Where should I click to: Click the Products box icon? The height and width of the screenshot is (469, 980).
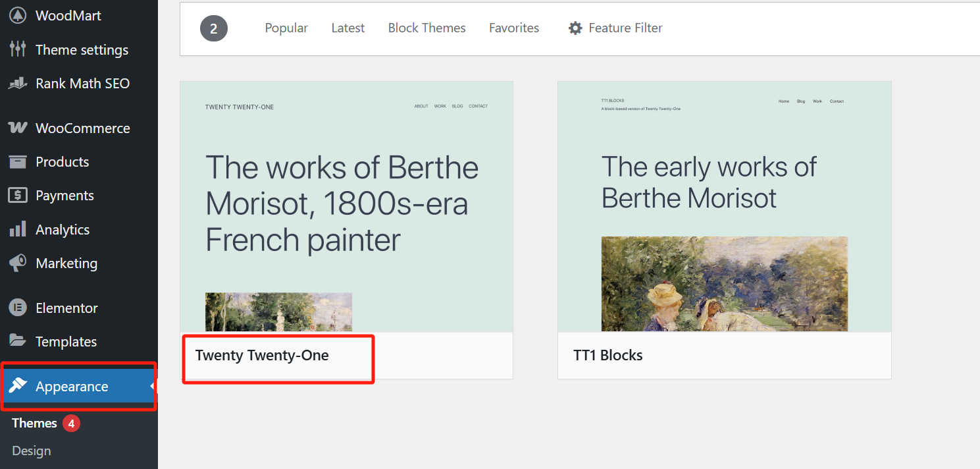(x=18, y=161)
